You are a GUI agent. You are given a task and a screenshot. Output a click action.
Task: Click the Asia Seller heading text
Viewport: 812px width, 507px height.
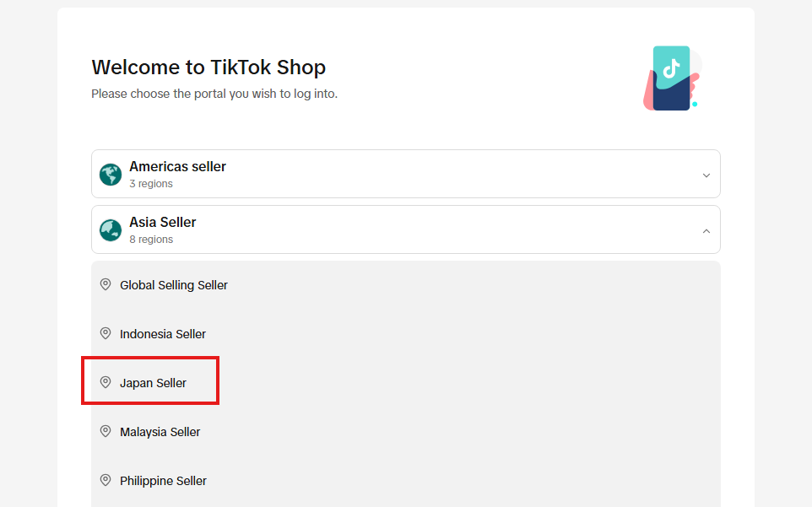pyautogui.click(x=162, y=223)
